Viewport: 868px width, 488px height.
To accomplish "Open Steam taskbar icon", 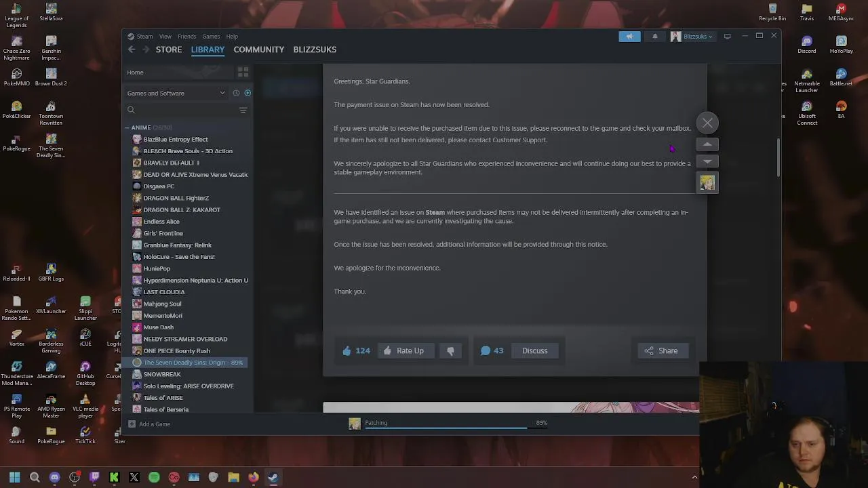I will pyautogui.click(x=273, y=477).
